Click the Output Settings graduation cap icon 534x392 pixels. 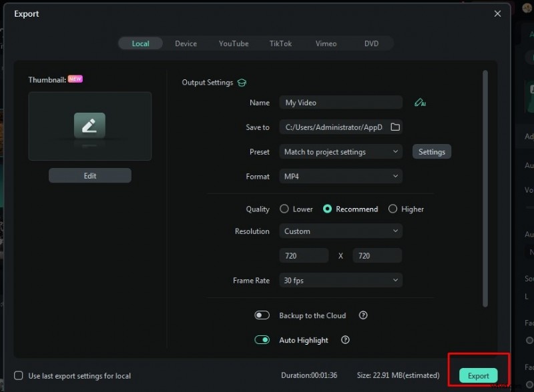(242, 83)
